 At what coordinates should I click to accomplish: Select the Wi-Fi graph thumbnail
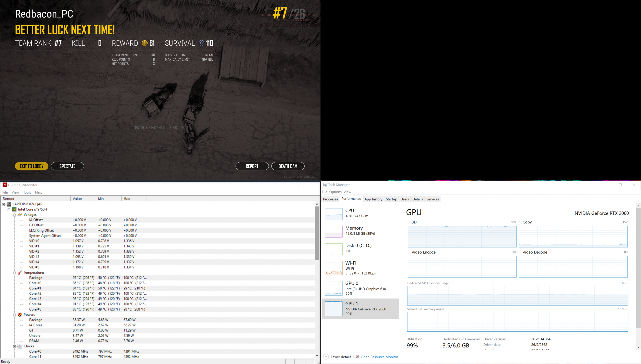334,268
